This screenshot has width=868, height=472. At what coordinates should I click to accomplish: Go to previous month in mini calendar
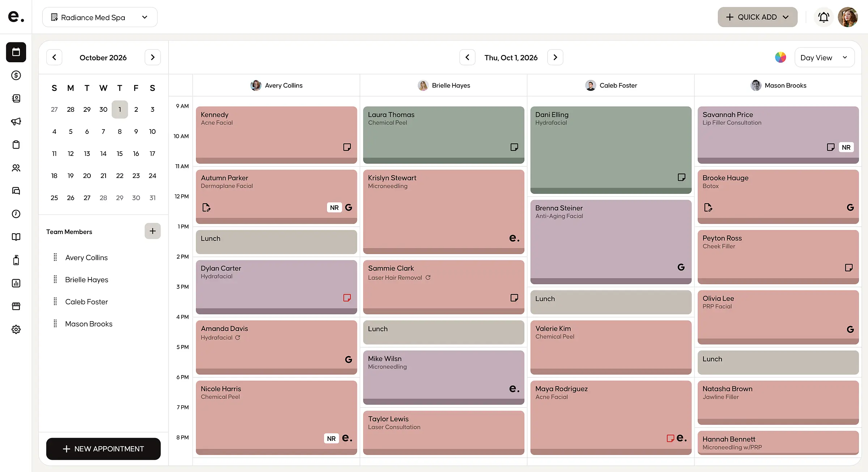click(54, 57)
